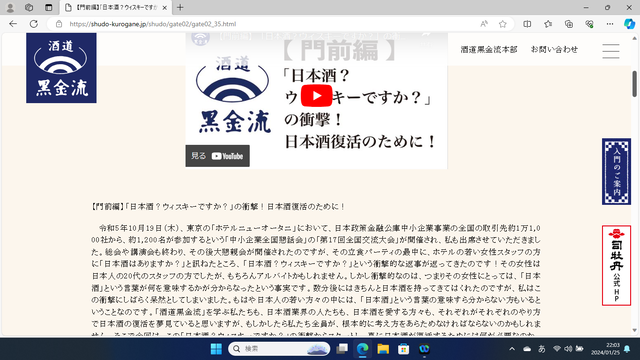Click the scrollbar down arrow
This screenshot has width=640, height=360.
(x=634, y=330)
